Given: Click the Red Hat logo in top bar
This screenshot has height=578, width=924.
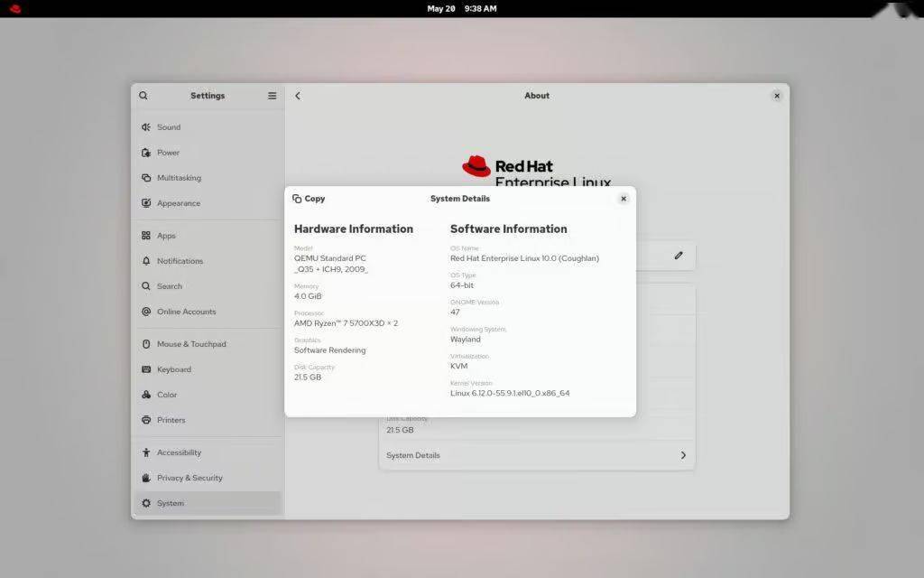Looking at the screenshot, I should pos(15,8).
